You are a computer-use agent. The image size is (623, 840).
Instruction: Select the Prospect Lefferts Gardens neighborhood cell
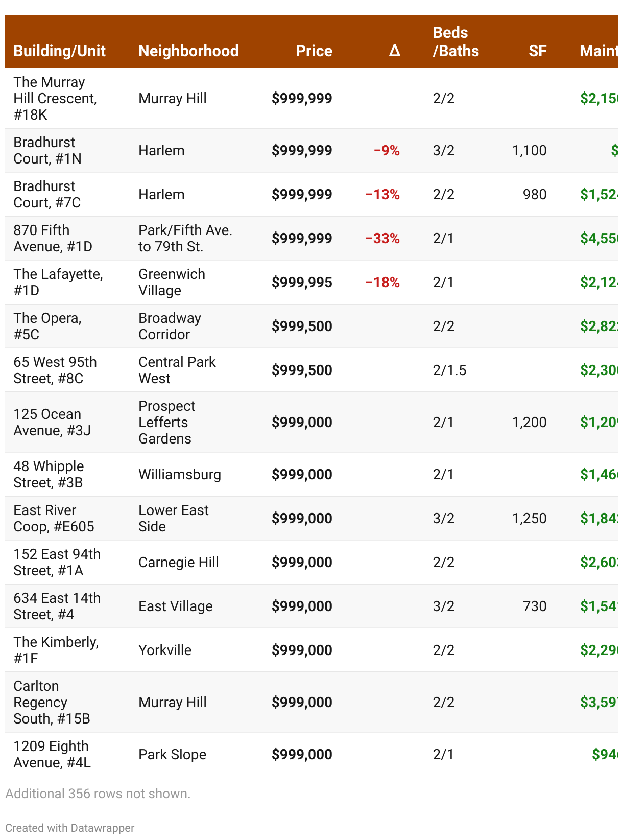(166, 422)
